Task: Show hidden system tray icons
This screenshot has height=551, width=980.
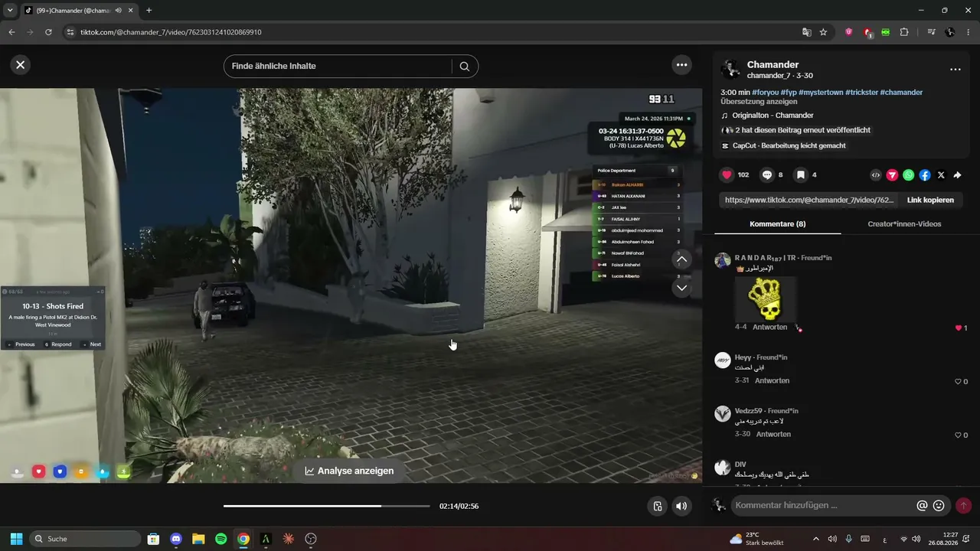Action: pos(815,539)
